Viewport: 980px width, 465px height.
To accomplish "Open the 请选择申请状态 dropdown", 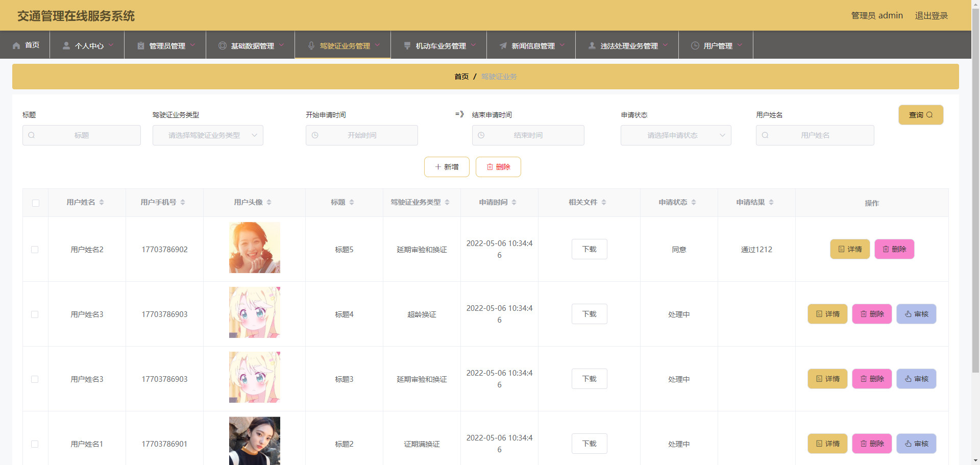I will coord(676,135).
